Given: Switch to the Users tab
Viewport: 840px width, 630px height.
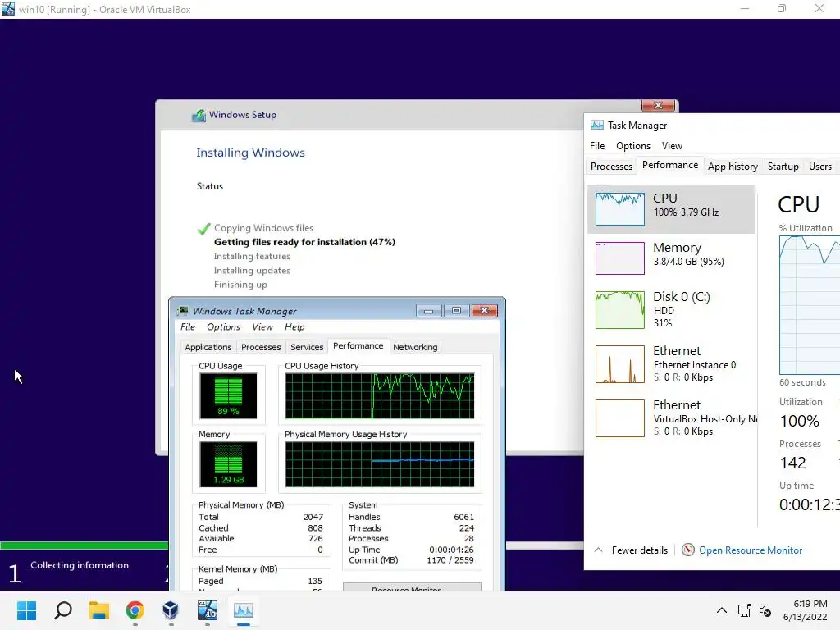Looking at the screenshot, I should pos(819,167).
